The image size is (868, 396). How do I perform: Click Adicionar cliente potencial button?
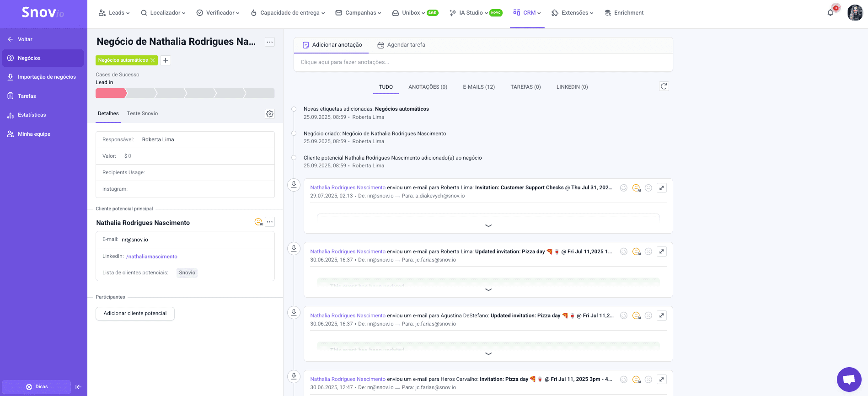[x=135, y=313]
